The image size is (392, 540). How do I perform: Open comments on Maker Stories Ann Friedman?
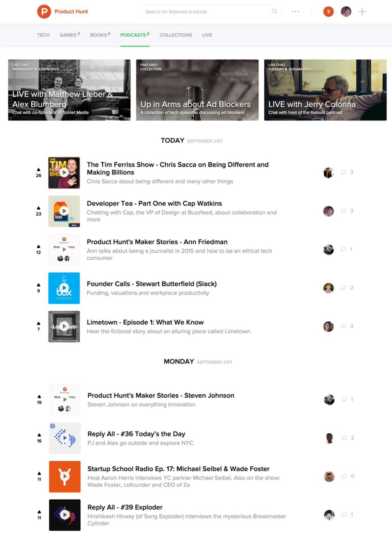click(347, 249)
